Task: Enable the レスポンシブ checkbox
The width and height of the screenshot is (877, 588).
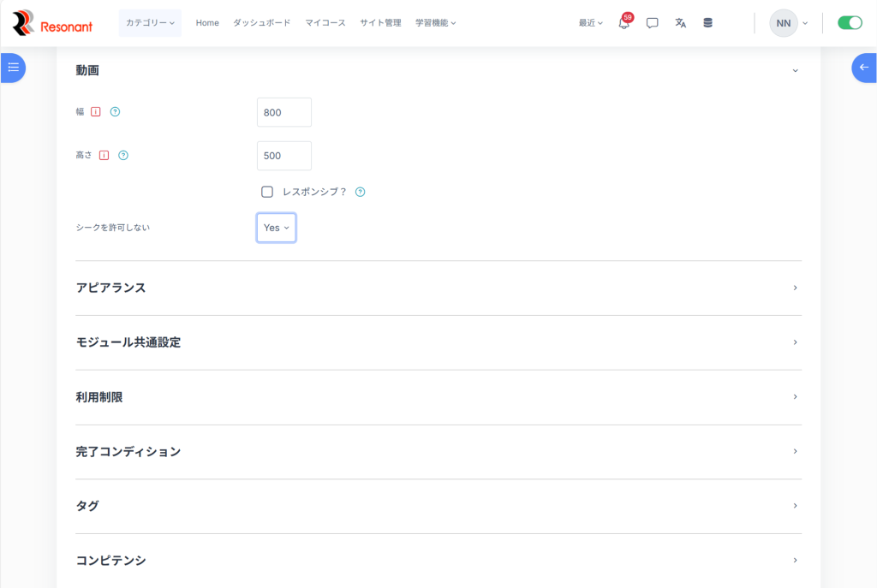Action: 267,192
